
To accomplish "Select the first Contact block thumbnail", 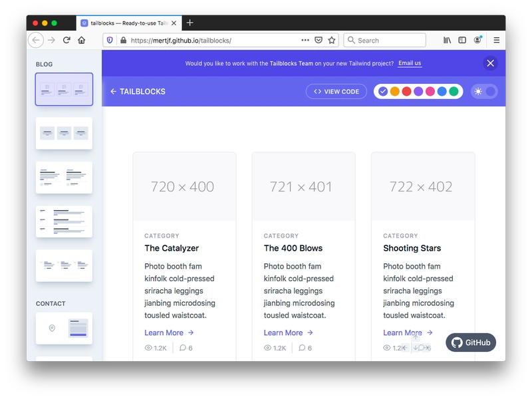I will point(64,329).
